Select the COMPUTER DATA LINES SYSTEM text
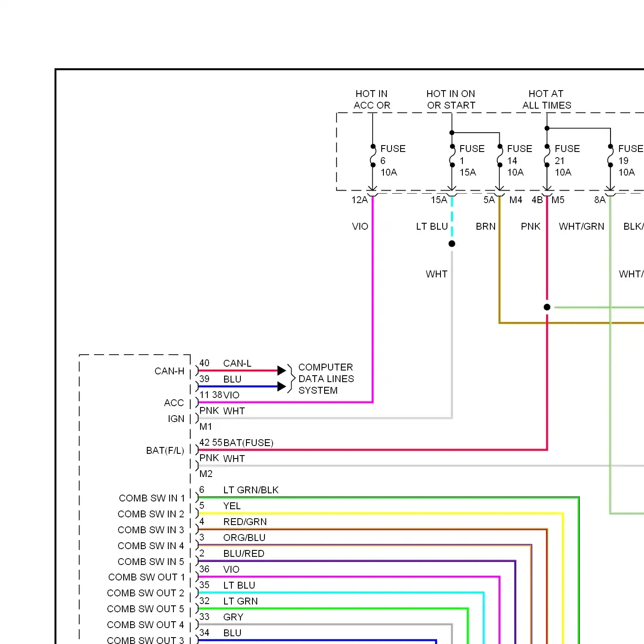This screenshot has height=644, width=644. (326, 379)
